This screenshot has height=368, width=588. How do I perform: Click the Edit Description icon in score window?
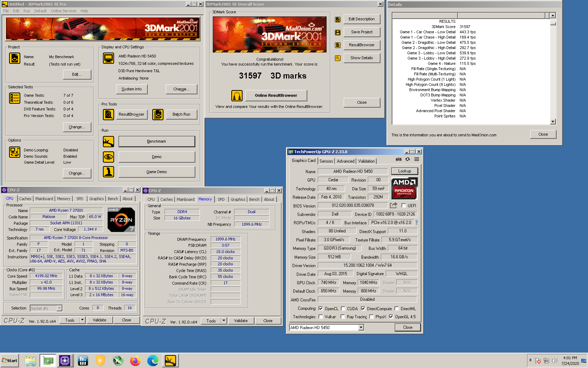coord(338,20)
